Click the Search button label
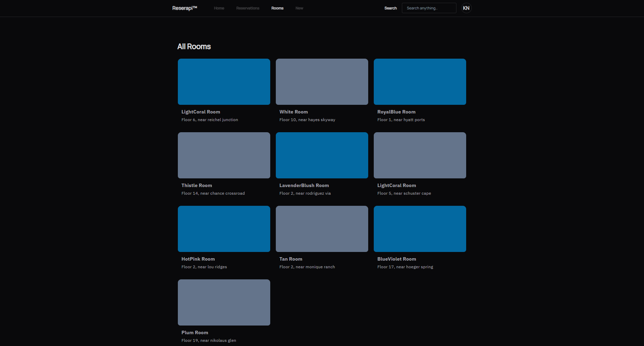Viewport: 644px width, 346px height. coord(390,8)
